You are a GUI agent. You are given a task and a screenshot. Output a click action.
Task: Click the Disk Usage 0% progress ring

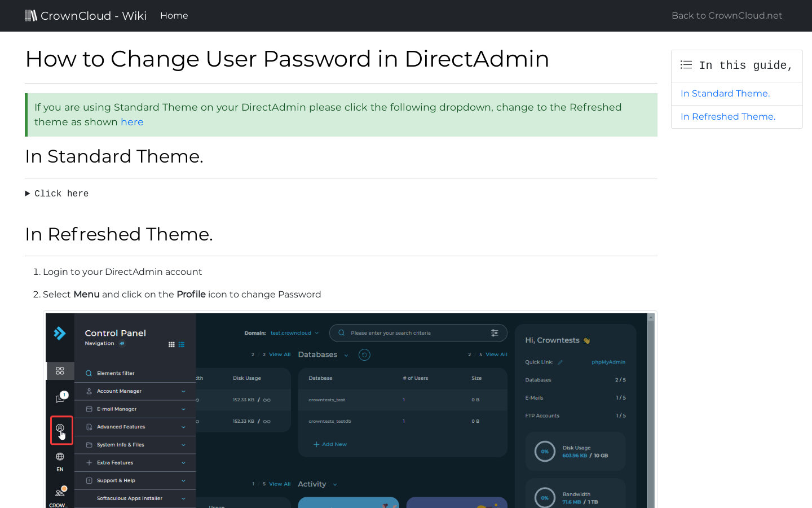point(545,452)
